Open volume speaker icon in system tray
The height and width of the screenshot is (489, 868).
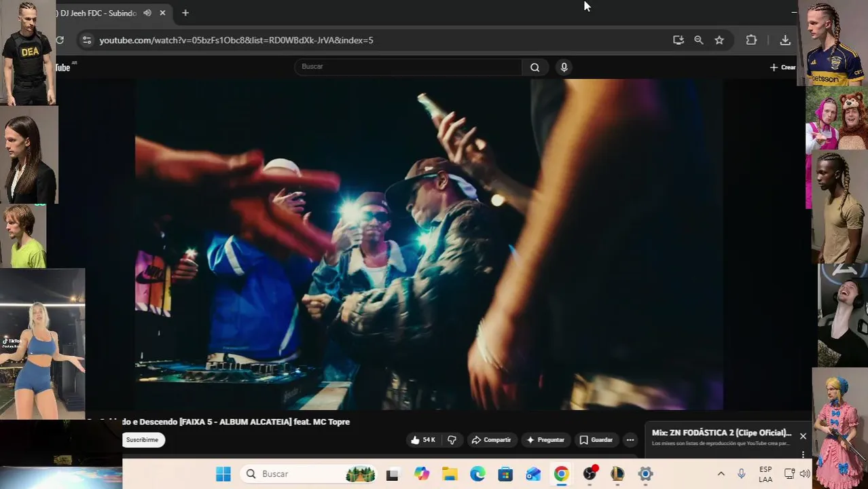click(805, 474)
